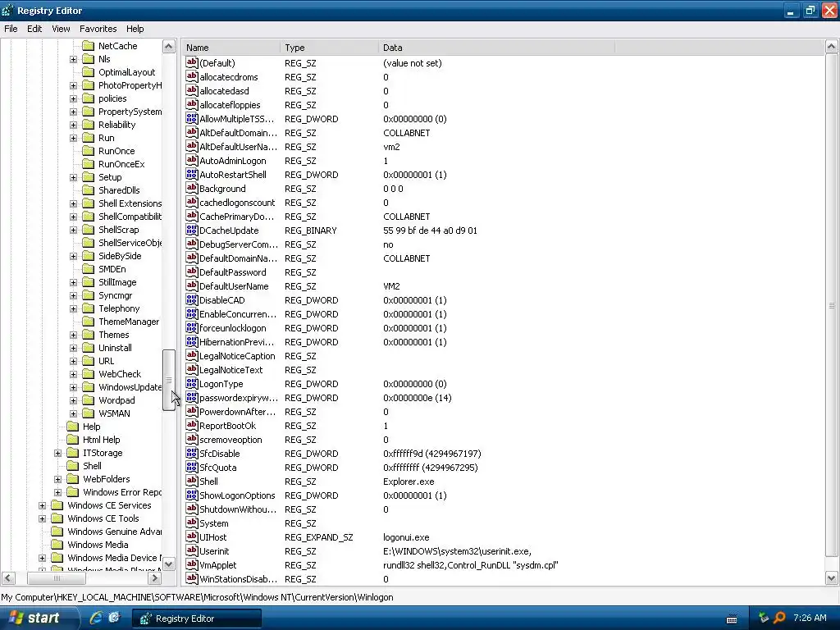This screenshot has height=630, width=840.
Task: Expand the Nls tree node
Action: point(73,59)
